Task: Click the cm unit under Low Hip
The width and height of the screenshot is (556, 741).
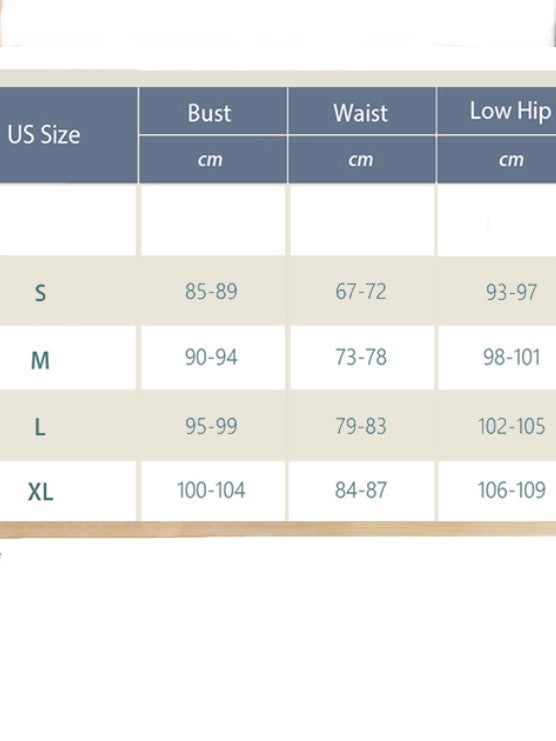Action: [511, 160]
